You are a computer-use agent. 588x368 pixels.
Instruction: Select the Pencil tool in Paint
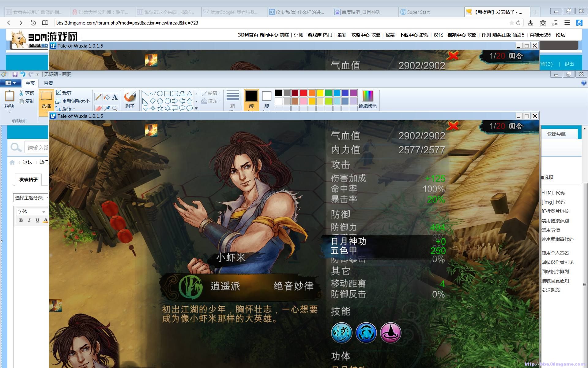pyautogui.click(x=98, y=97)
